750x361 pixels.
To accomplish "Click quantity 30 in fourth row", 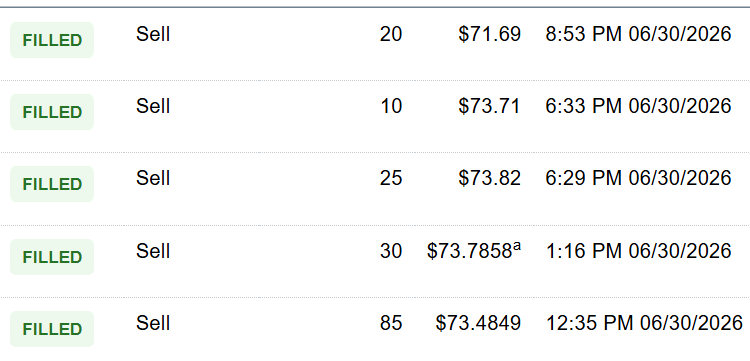I will click(x=391, y=251).
